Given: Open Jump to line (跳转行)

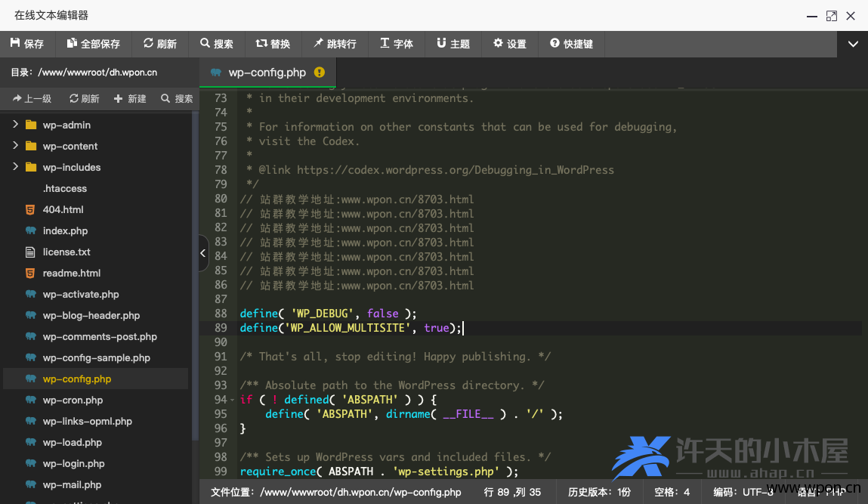Looking at the screenshot, I should tap(335, 44).
